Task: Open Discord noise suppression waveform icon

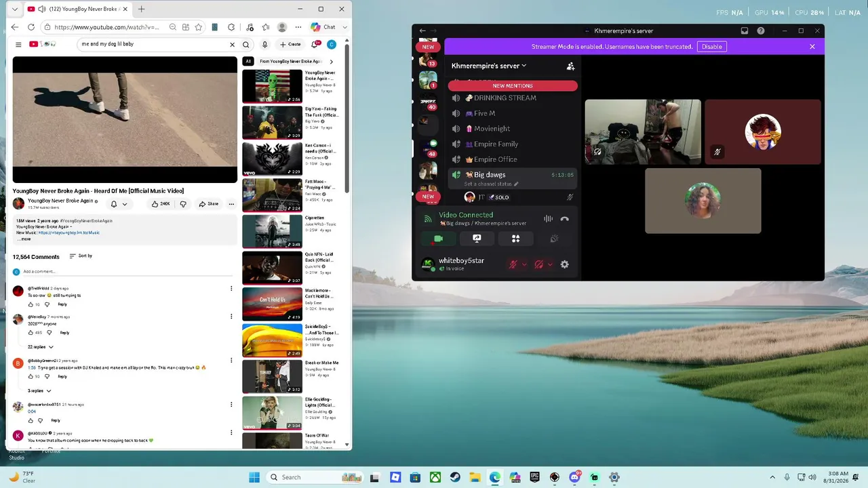Action: click(x=548, y=219)
